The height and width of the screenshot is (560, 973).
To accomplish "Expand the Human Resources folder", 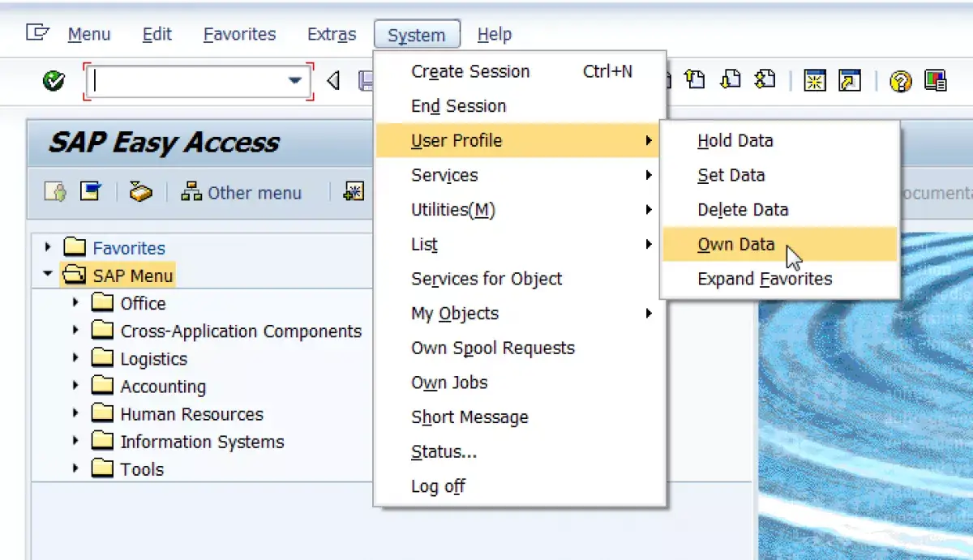I will pos(76,413).
